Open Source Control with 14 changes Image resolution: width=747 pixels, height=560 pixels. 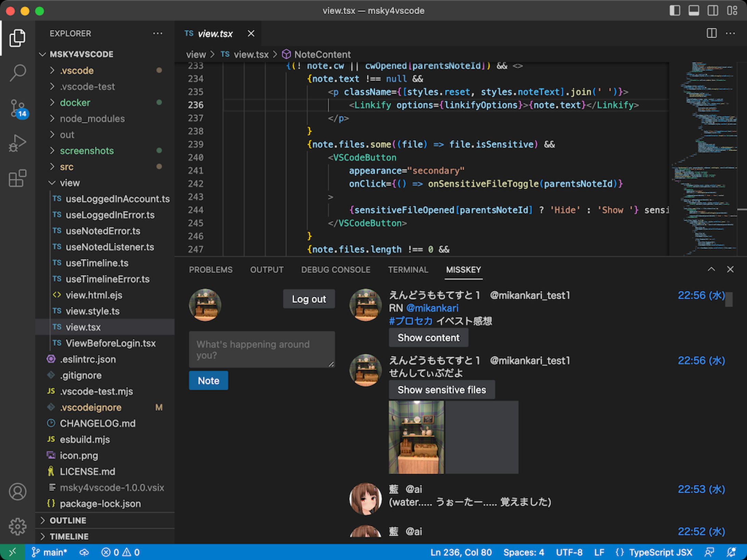[x=17, y=108]
